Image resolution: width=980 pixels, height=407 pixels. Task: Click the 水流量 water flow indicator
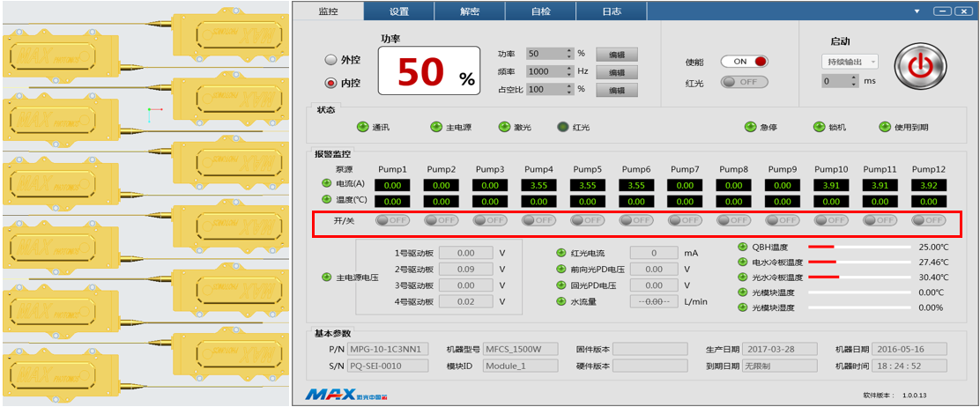[561, 301]
